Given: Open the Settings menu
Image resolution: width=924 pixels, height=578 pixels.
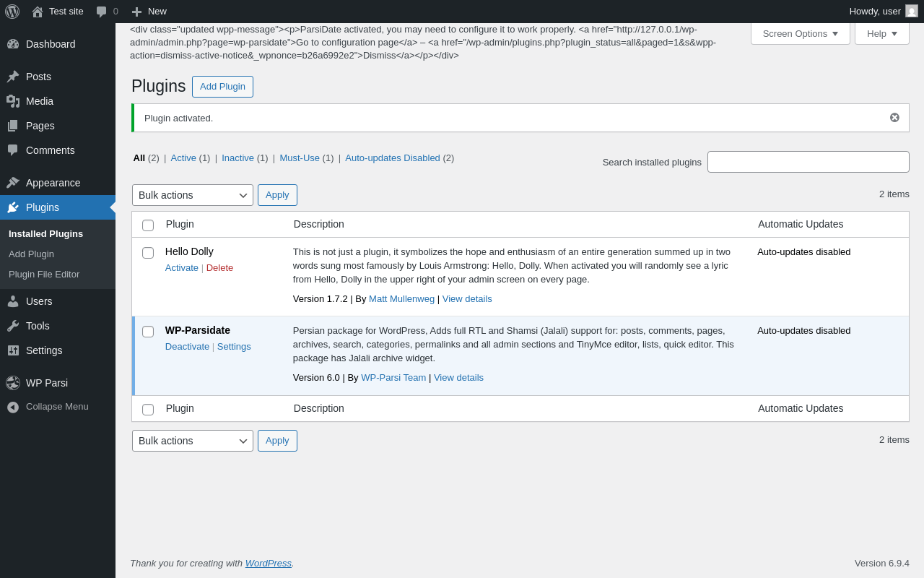Looking at the screenshot, I should coord(58,350).
